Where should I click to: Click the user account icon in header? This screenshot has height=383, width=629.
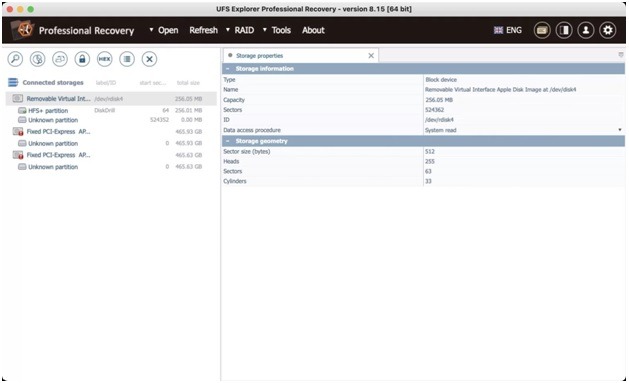click(x=586, y=30)
